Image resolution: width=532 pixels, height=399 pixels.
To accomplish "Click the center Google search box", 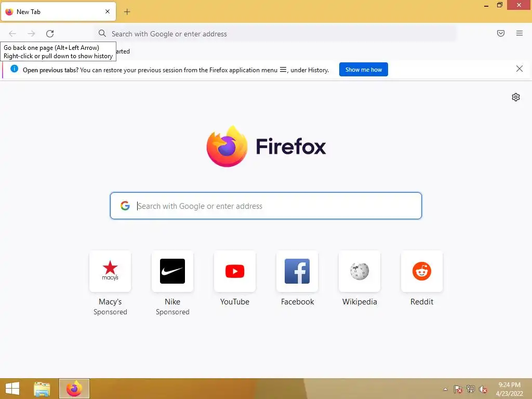I will pos(266,206).
